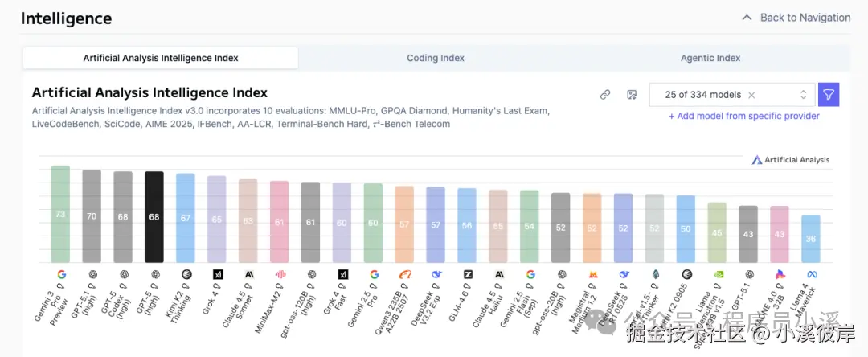Open the purple filter funnel button
Screen dimensions: 868x357
pos(829,95)
